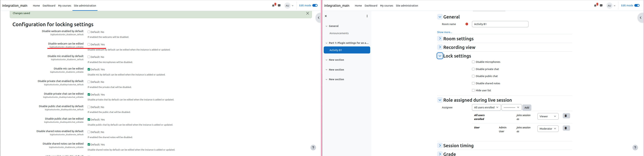Check Disable private chat in Lock settings
This screenshot has width=644, height=156.
pyautogui.click(x=473, y=69)
